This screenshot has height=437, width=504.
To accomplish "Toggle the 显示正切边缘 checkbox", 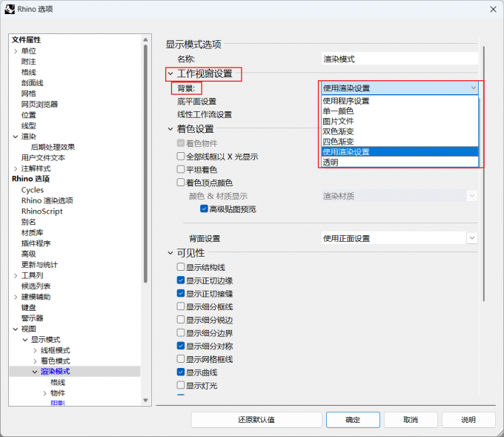I will point(181,280).
